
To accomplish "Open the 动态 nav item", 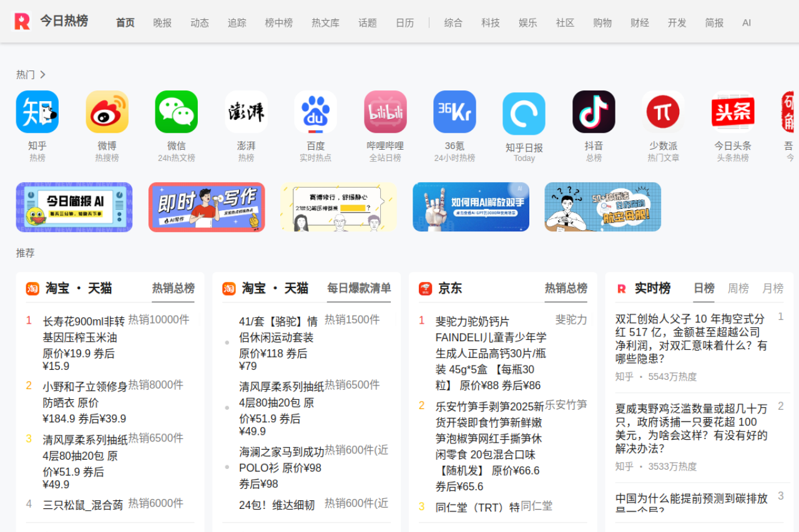I will (x=200, y=23).
